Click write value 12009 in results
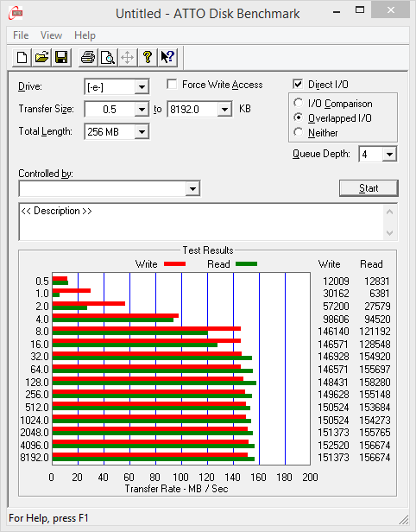Viewport: 416px width, 532px height. [x=336, y=281]
